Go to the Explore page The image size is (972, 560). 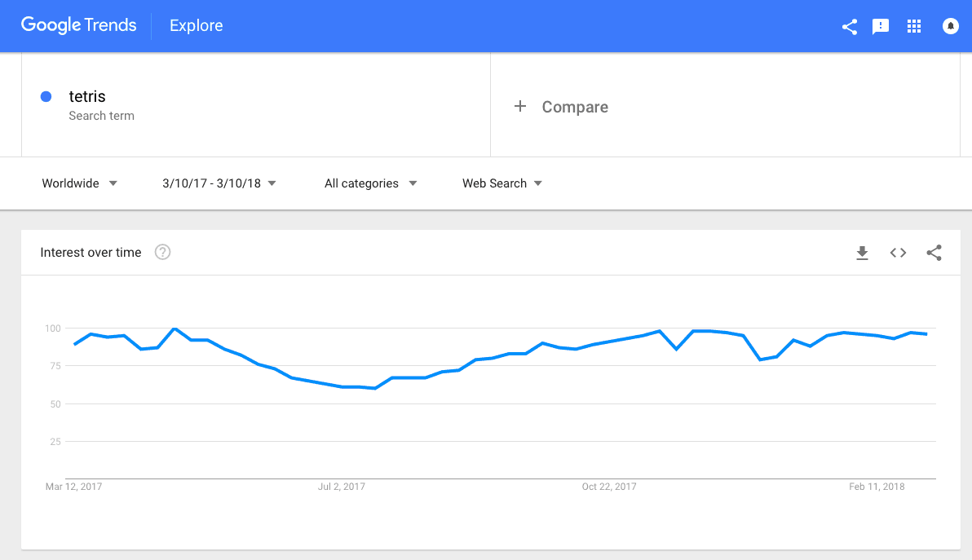pos(196,25)
